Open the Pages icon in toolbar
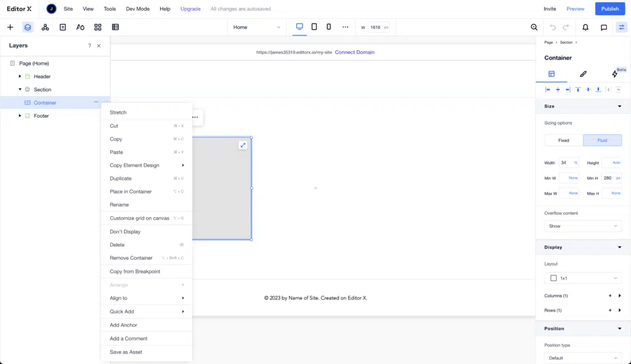This screenshot has width=631, height=364. pos(63,27)
